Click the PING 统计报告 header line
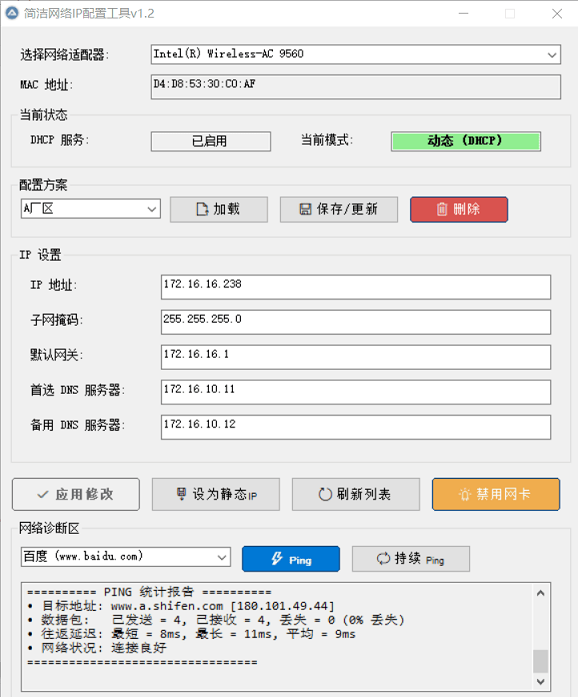The height and width of the screenshot is (697, 578). tap(149, 592)
